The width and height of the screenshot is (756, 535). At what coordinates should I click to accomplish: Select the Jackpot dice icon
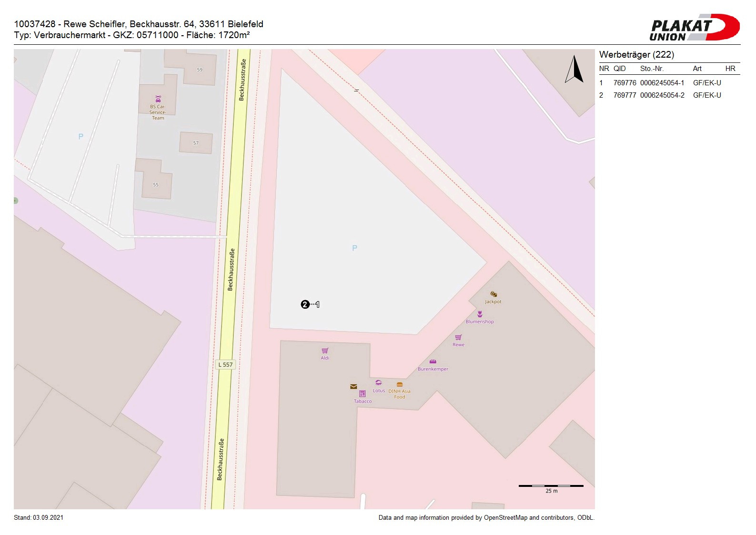[x=494, y=294]
